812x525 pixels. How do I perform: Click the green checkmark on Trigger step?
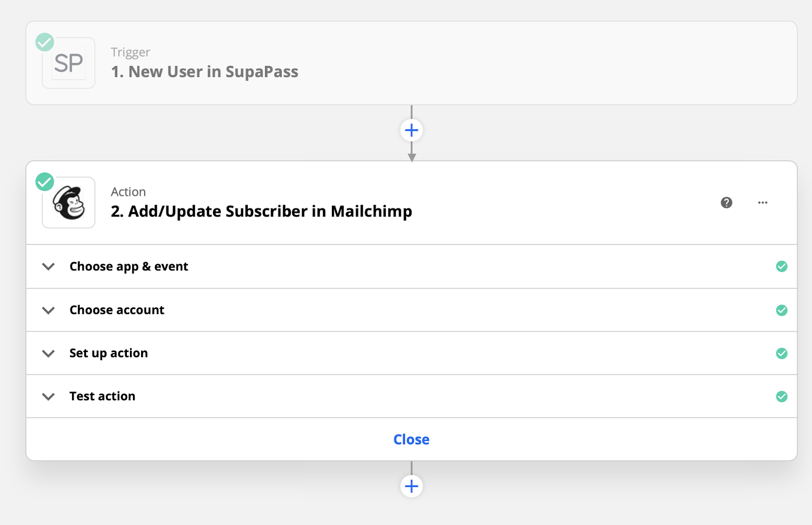click(45, 42)
